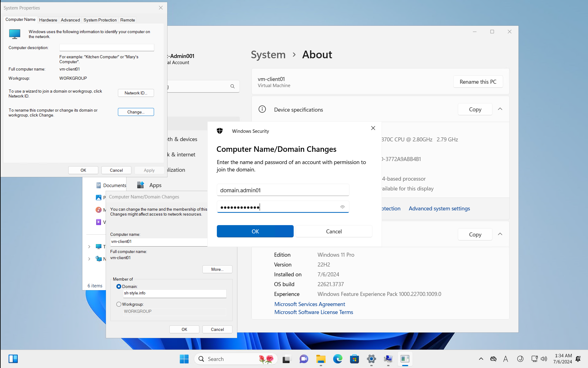The height and width of the screenshot is (368, 588).
Task: Open Microsoft Store from the taskbar
Action: click(x=354, y=359)
